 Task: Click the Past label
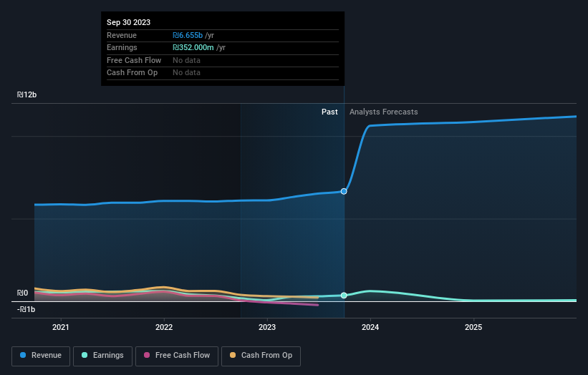[x=329, y=112]
